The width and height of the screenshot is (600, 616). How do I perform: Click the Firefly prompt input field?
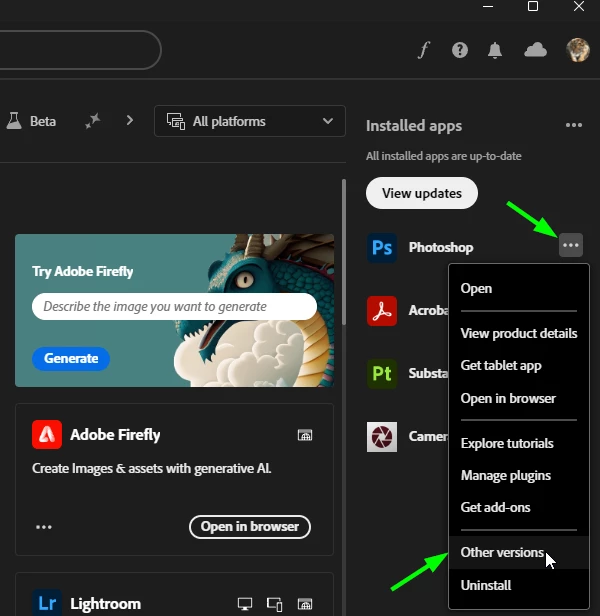point(174,306)
